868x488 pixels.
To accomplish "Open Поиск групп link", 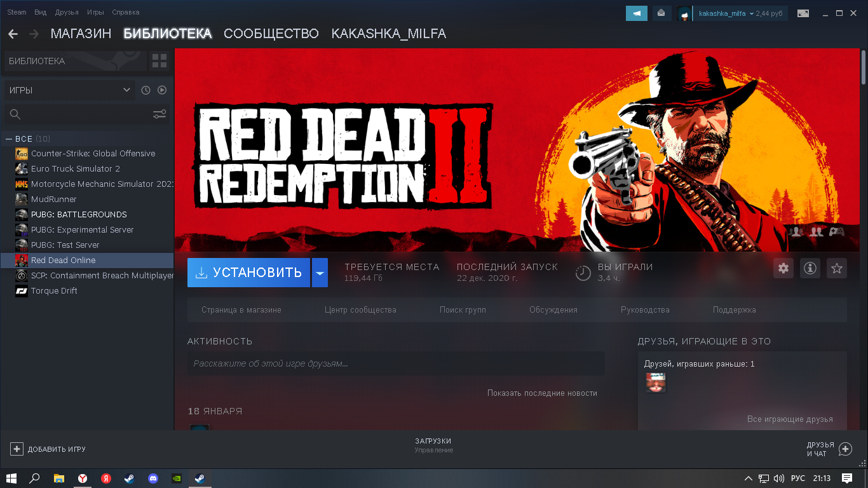I will (463, 310).
